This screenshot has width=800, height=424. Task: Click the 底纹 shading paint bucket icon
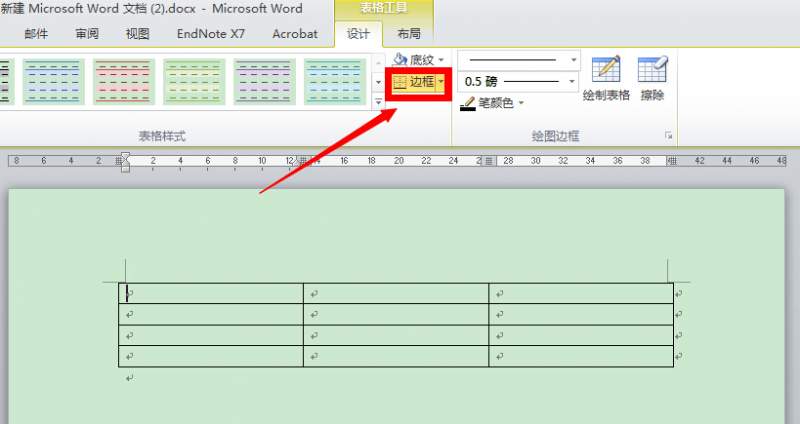[401, 59]
